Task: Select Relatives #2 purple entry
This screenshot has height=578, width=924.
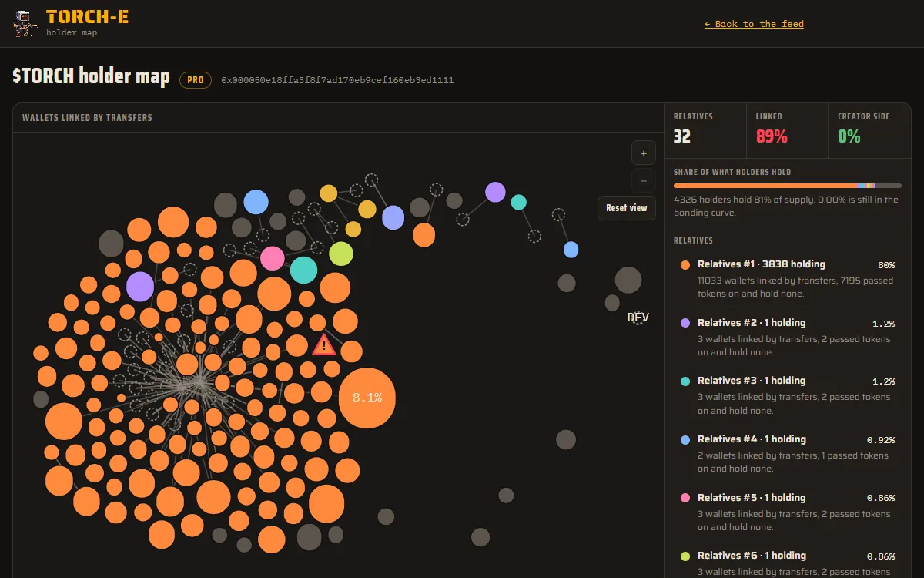Action: click(788, 337)
